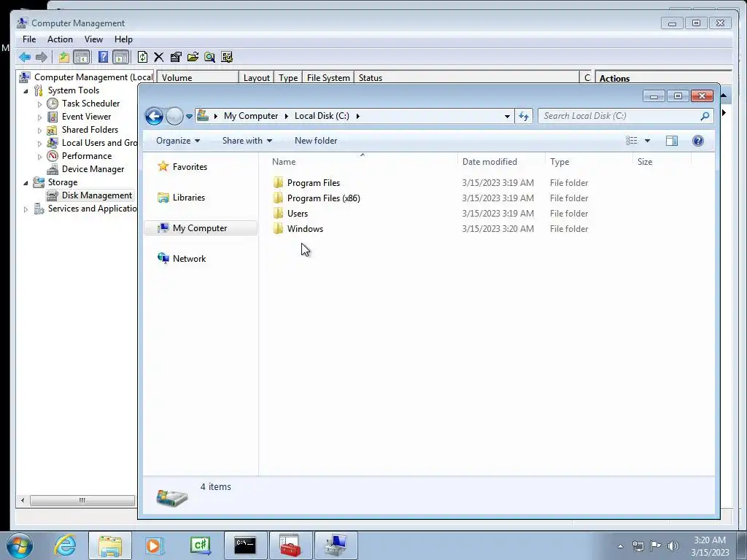The width and height of the screenshot is (747, 560).
Task: Open the Organize dropdown menu
Action: pos(178,141)
